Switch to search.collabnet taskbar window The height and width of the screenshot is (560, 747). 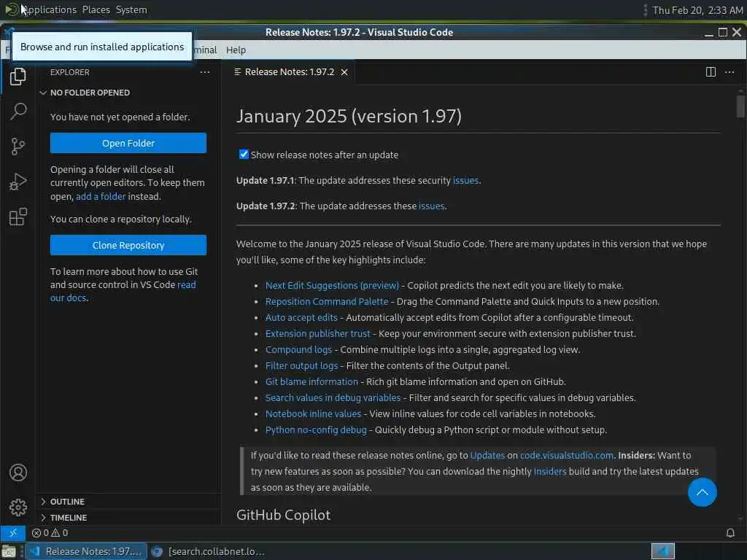[x=208, y=551]
